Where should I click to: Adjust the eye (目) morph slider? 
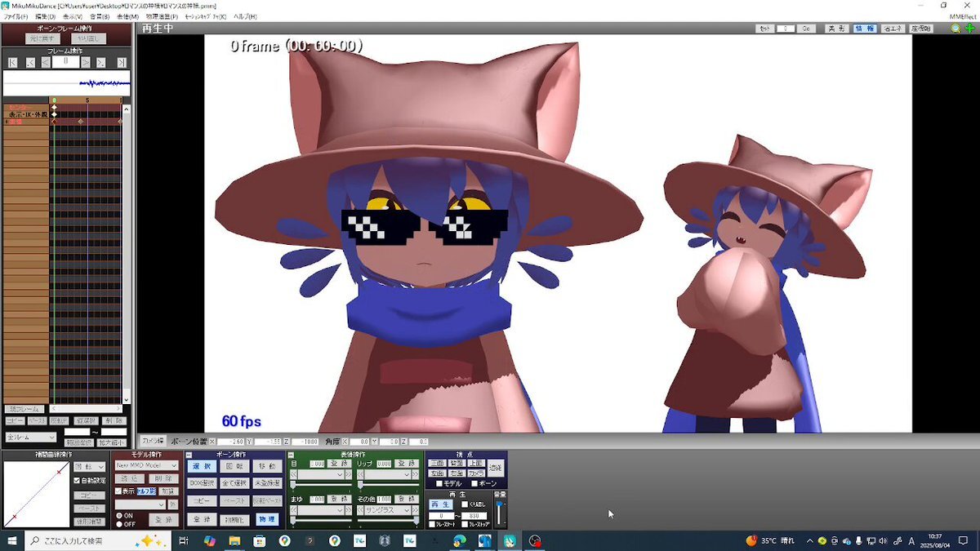click(x=321, y=485)
